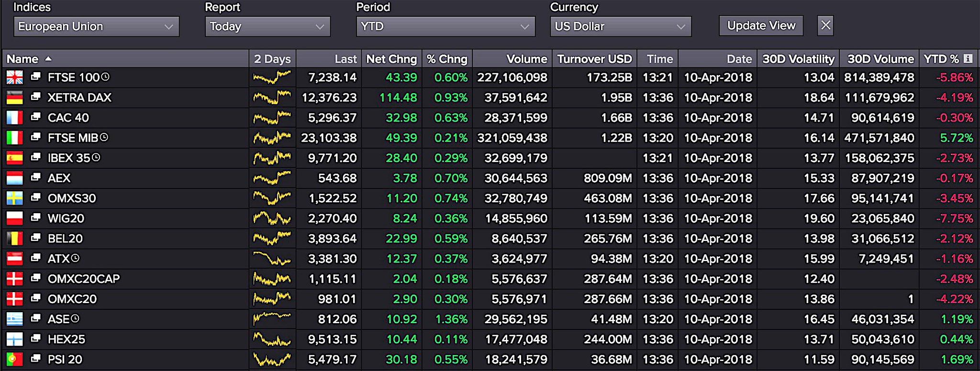Select the XETRA DAX index name

pyautogui.click(x=79, y=98)
